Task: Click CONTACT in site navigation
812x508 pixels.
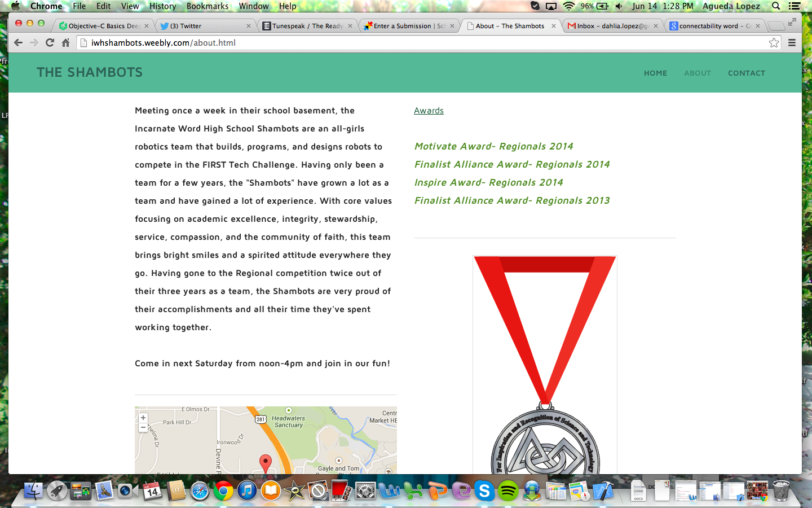Action: (x=746, y=73)
